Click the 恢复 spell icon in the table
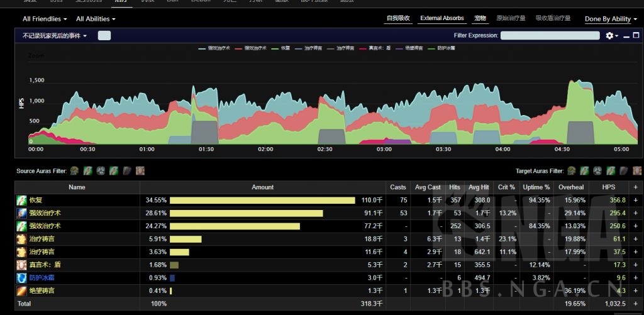This screenshot has width=644, height=315. (22, 200)
